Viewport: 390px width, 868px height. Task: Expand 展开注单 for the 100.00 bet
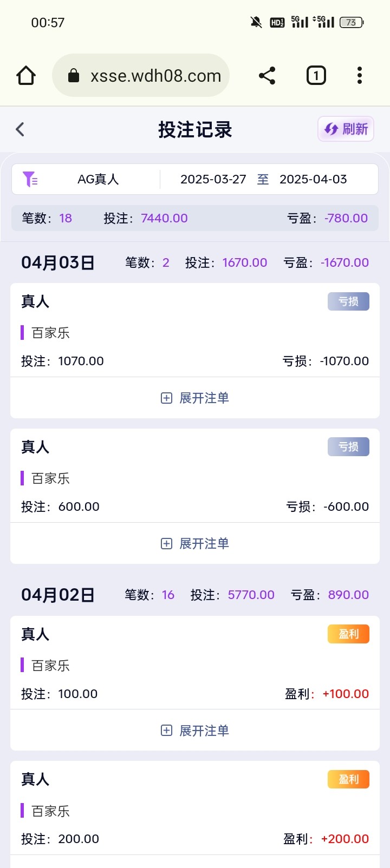(x=195, y=731)
